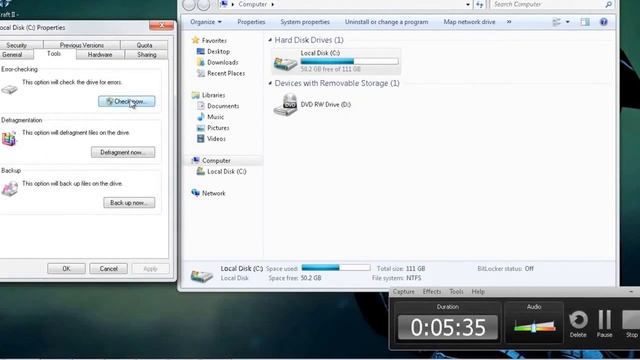
Task: Click the greyed-out Apply button
Action: [150, 269]
